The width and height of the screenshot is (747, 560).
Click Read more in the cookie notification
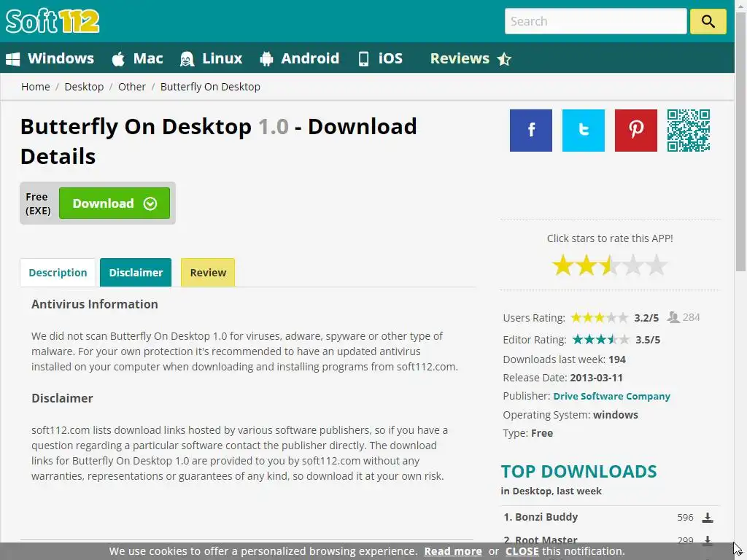pyautogui.click(x=453, y=551)
